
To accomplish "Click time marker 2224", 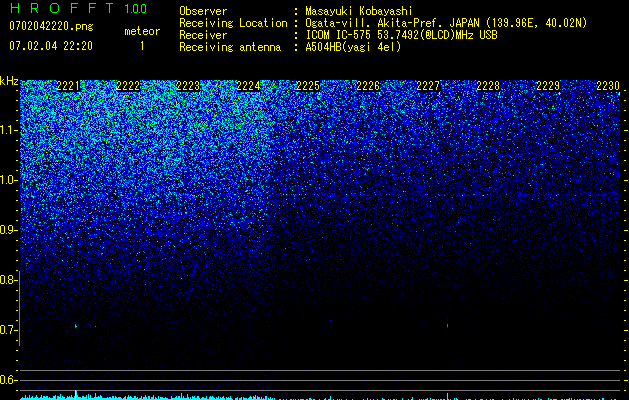I will pos(248,86).
